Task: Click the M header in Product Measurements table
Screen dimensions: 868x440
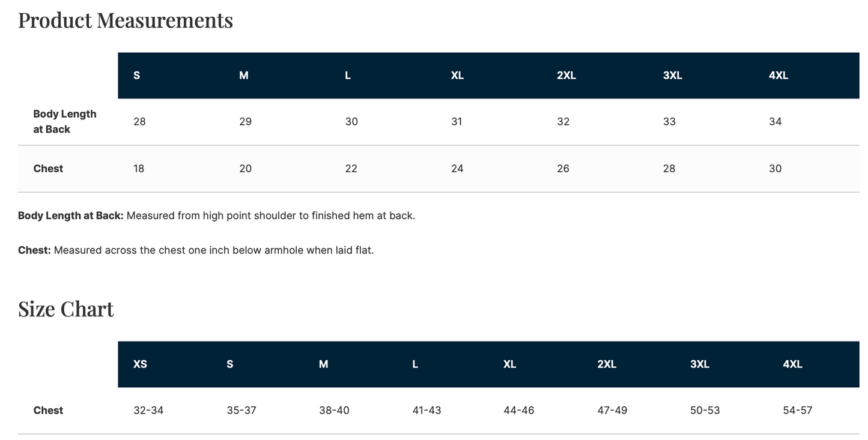Action: point(244,76)
